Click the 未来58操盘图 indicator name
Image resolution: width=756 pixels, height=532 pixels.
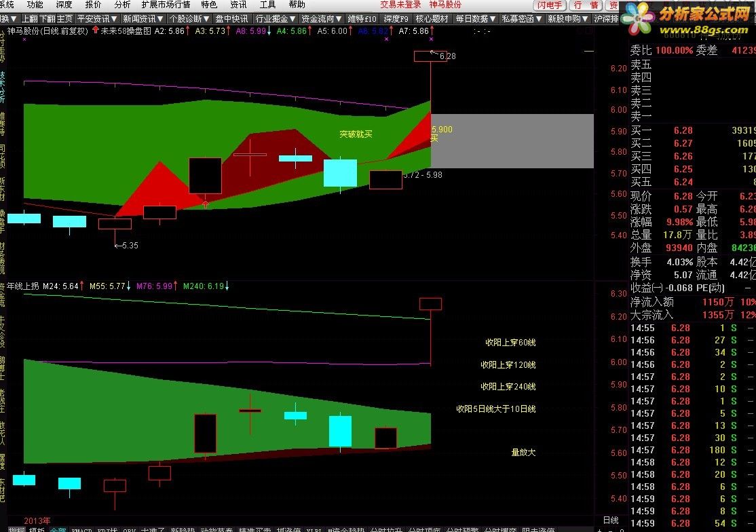pos(126,31)
